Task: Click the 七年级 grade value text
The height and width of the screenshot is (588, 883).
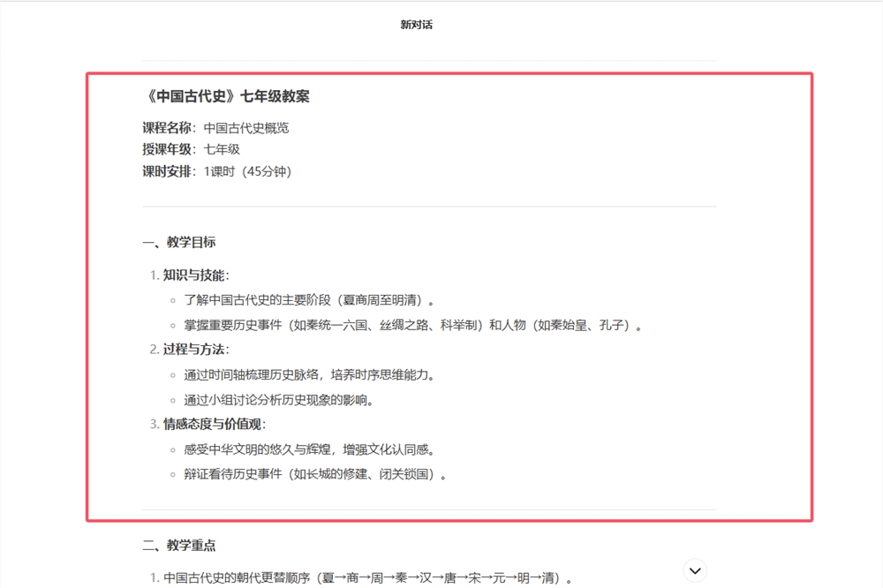Action: [x=223, y=149]
